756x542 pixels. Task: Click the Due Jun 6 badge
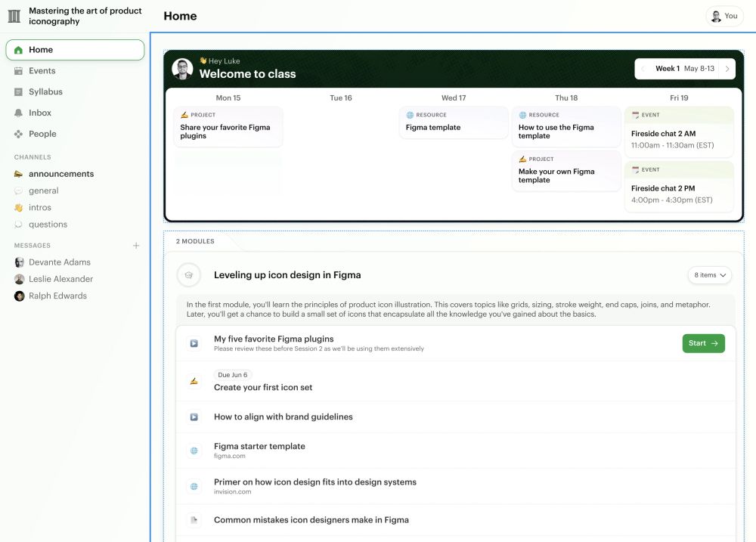[232, 375]
